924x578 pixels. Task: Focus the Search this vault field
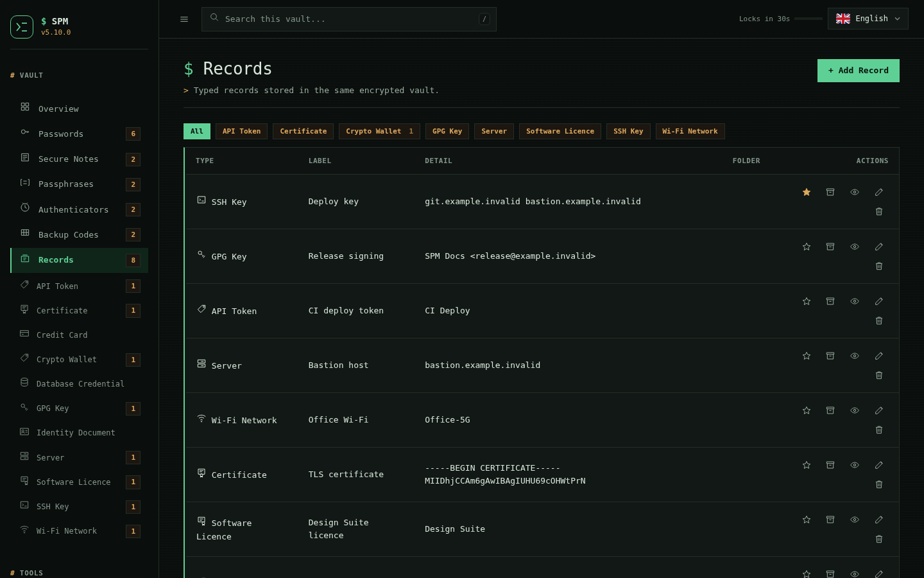[349, 19]
